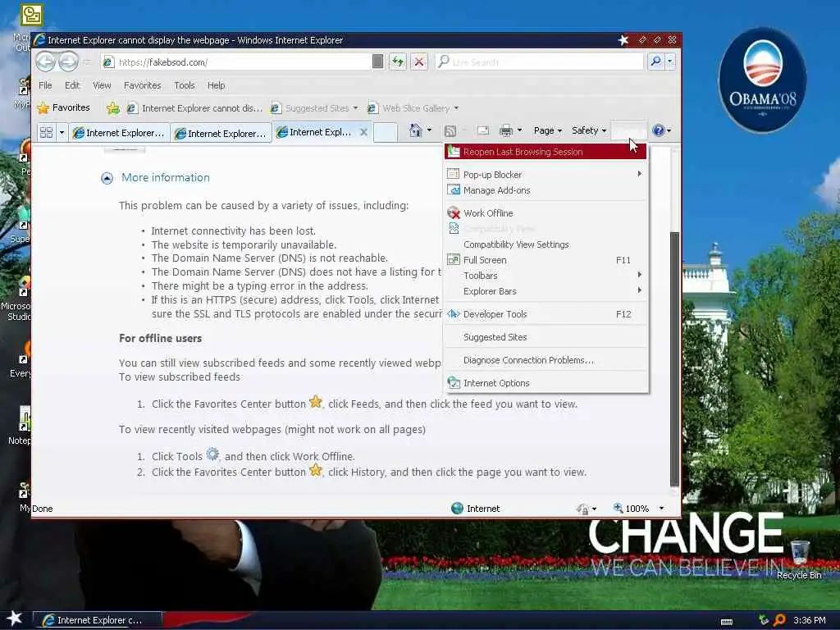Screen dimensions: 840x630
Task: Open the Quick Tabs grid button
Action: [47, 132]
